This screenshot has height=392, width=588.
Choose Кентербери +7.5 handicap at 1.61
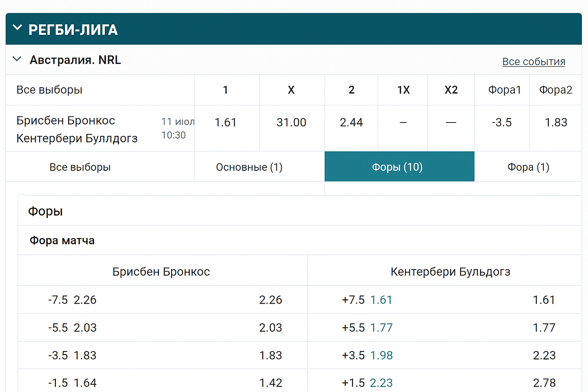544,300
